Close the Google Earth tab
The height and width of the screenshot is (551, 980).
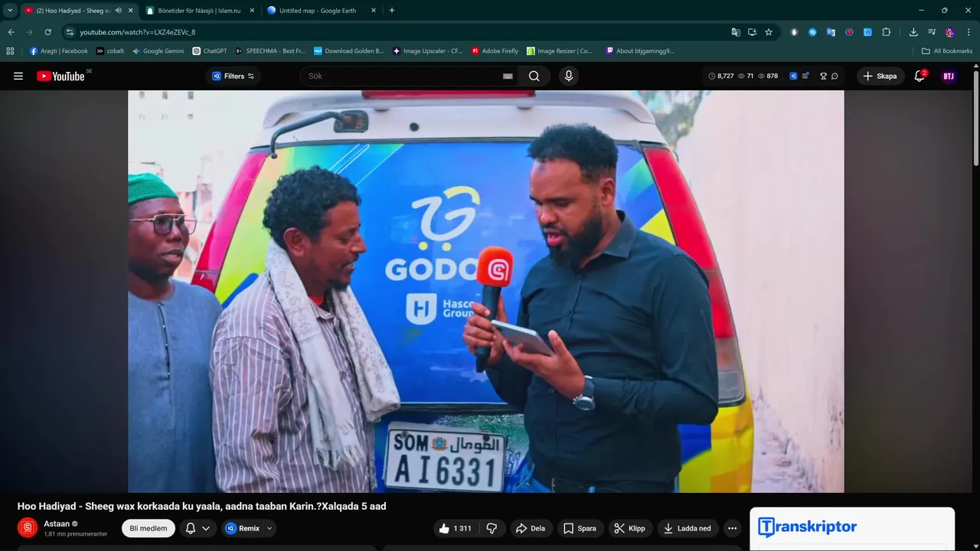(x=374, y=11)
